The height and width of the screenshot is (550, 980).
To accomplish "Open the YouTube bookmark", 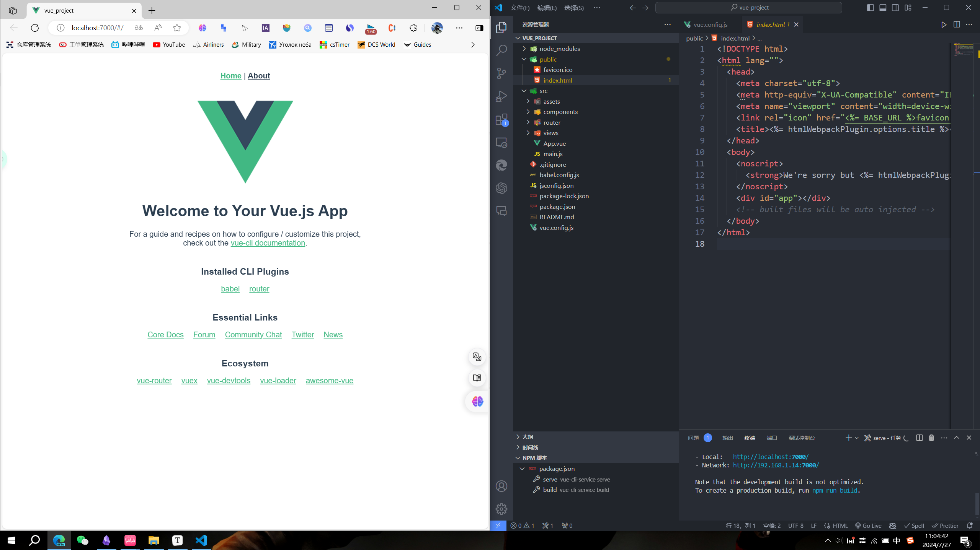I will pos(168,45).
